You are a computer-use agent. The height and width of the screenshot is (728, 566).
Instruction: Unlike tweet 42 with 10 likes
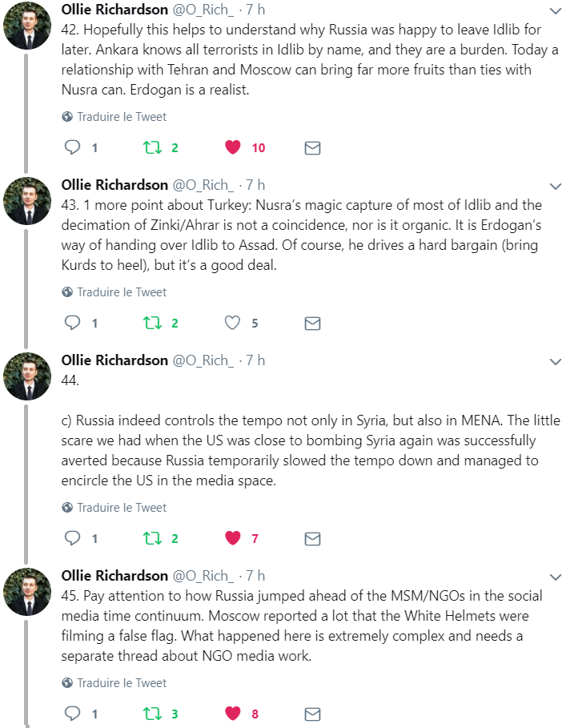pyautogui.click(x=233, y=147)
